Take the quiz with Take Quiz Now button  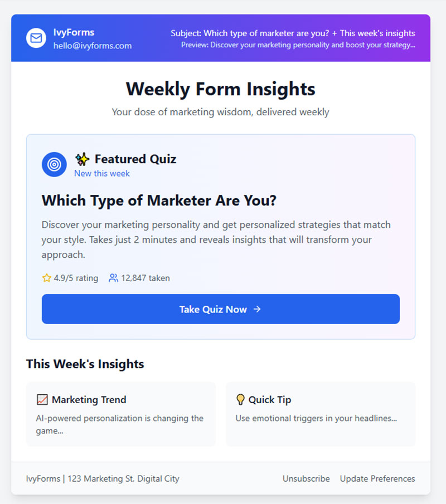(x=221, y=309)
